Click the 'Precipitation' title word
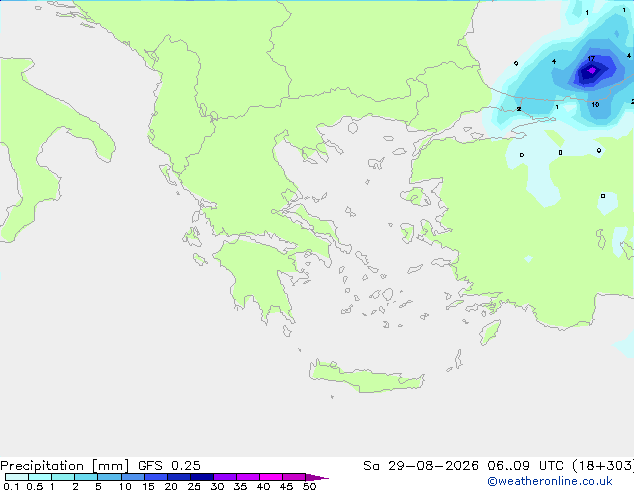Screen dimensions: 634x490 (x=42, y=466)
